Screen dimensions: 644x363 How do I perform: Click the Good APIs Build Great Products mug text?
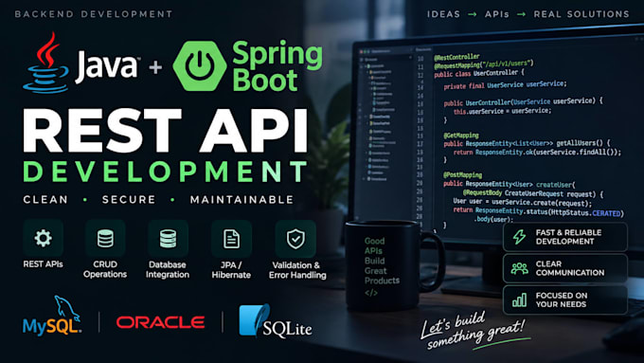[382, 261]
